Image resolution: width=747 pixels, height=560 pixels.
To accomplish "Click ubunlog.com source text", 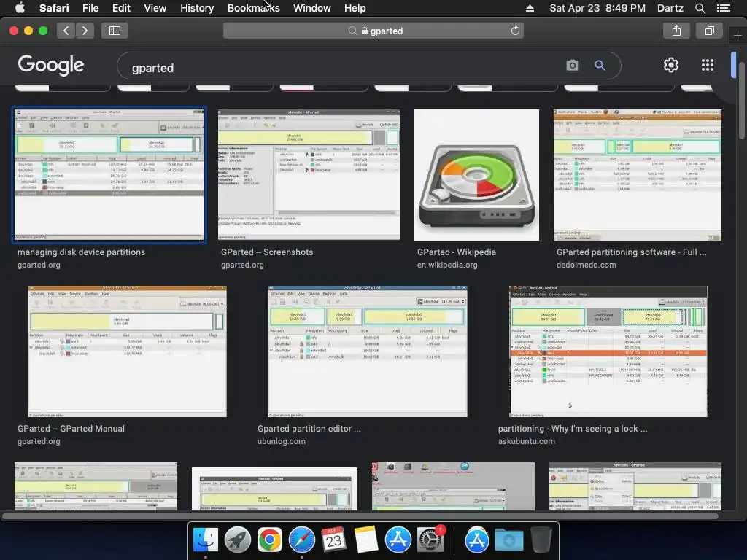I will pyautogui.click(x=281, y=441).
